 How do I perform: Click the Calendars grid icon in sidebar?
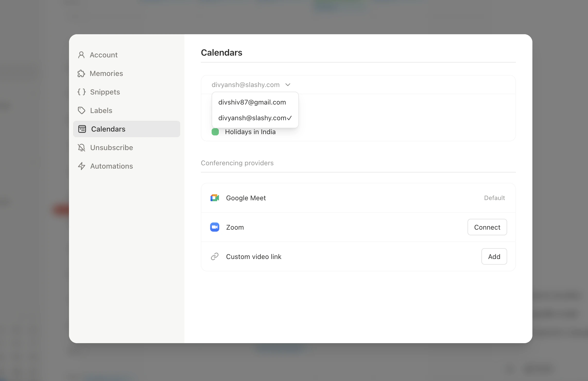tap(82, 129)
